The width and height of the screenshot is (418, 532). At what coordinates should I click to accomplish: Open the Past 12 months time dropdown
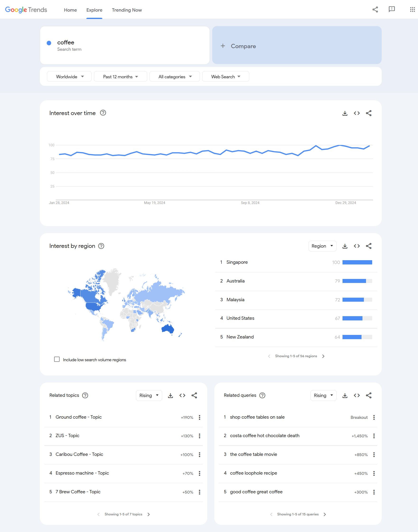click(120, 77)
